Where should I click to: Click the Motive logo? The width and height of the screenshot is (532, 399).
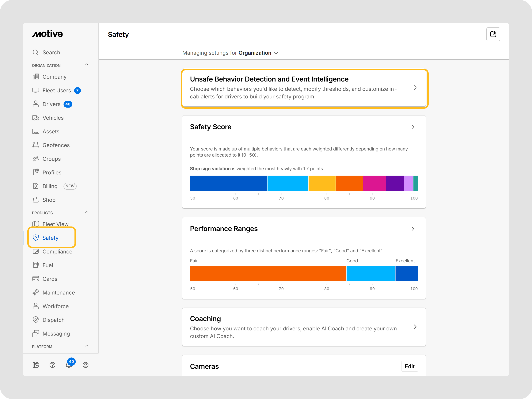[47, 34]
